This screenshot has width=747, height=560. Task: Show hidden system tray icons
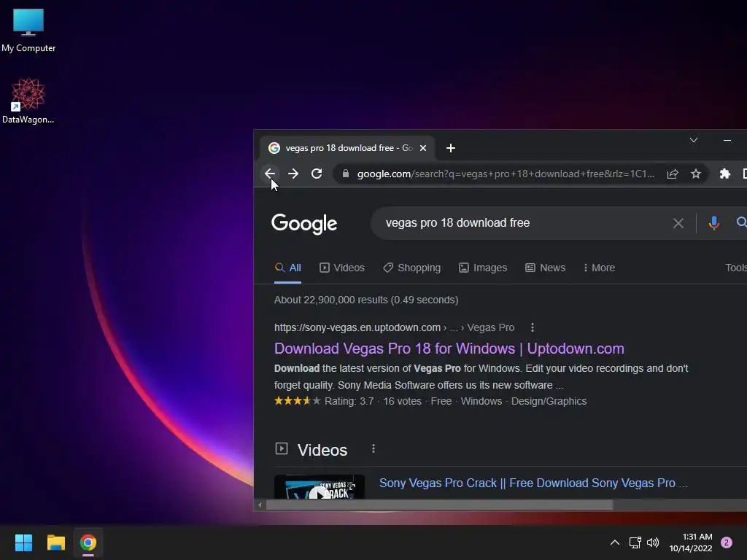tap(614, 542)
